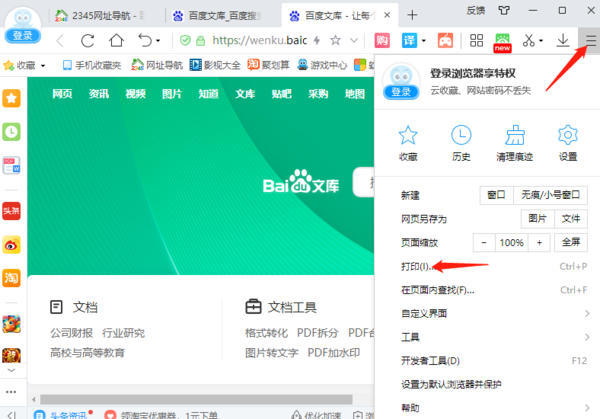Reload the page with refresh icon
Image resolution: width=600 pixels, height=419 pixels.
coord(88,41)
